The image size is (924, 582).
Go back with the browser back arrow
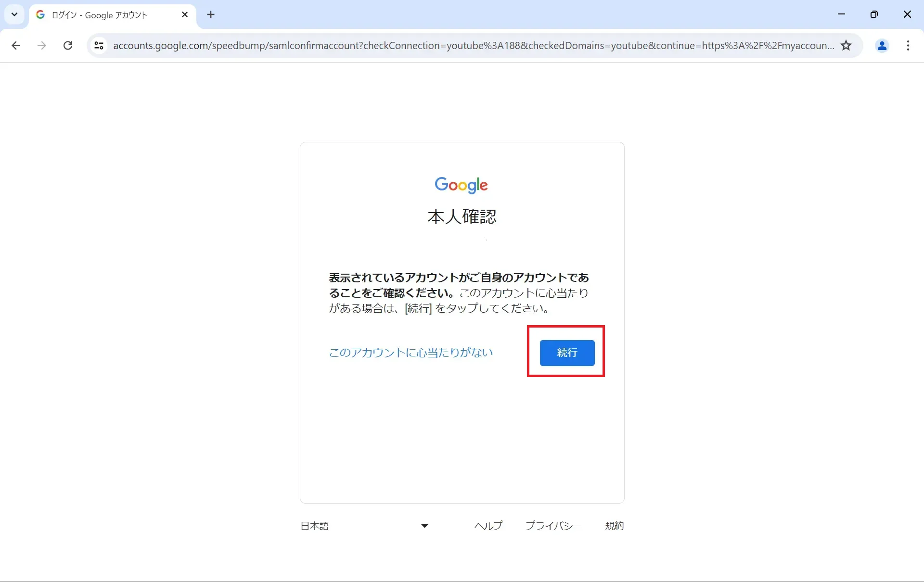(x=16, y=46)
